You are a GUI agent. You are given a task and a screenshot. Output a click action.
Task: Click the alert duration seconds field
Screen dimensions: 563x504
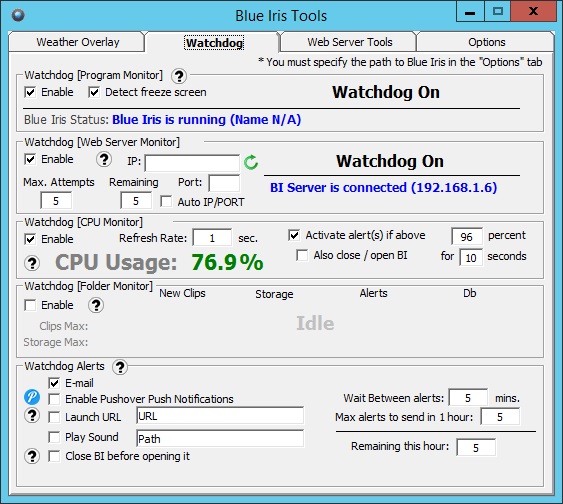[471, 257]
